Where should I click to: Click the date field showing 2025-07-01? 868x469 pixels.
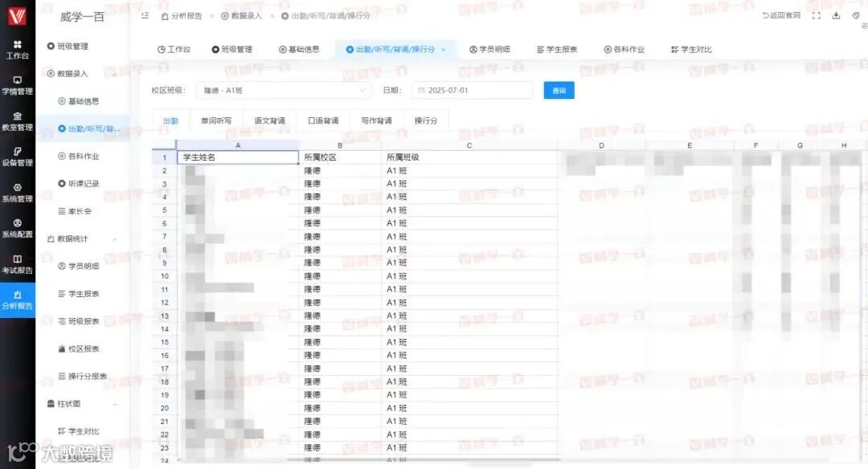point(473,90)
